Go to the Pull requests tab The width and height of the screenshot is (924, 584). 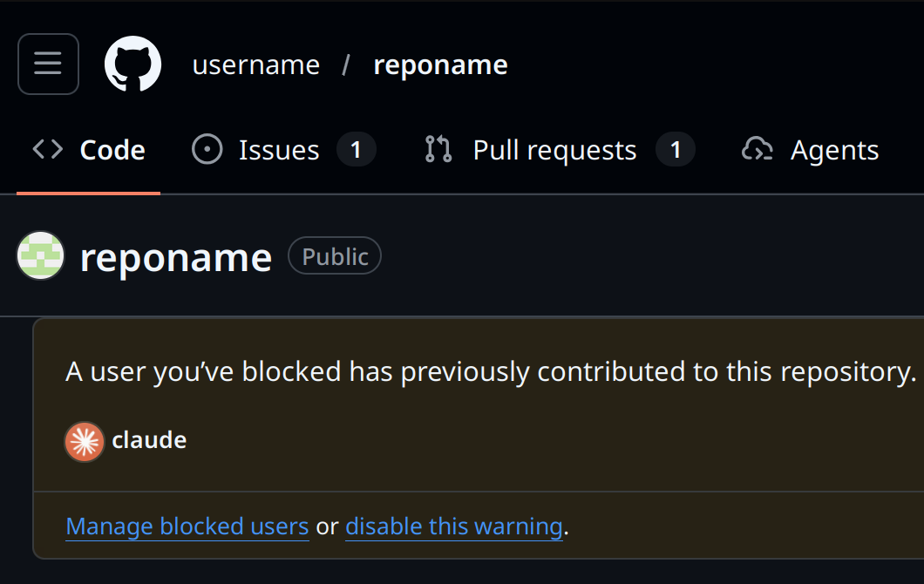[554, 150]
